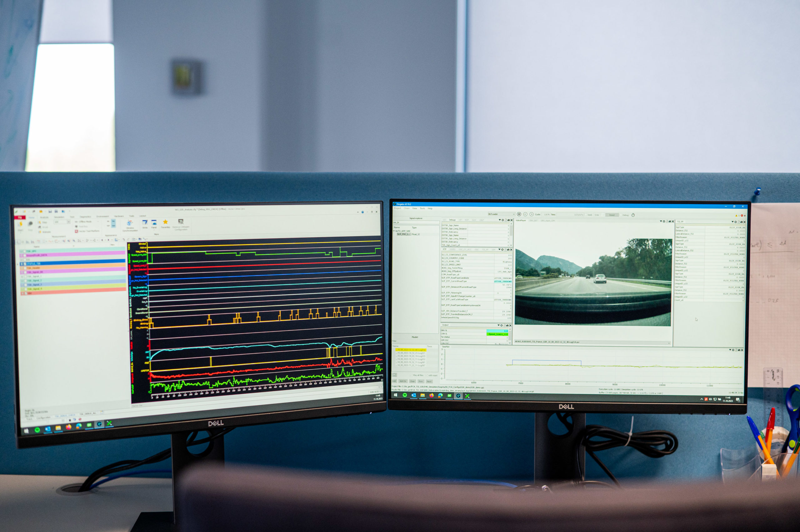Collapse the libTSI_APP_SIM tree node
The height and width of the screenshot is (532, 800).
[x=394, y=231]
